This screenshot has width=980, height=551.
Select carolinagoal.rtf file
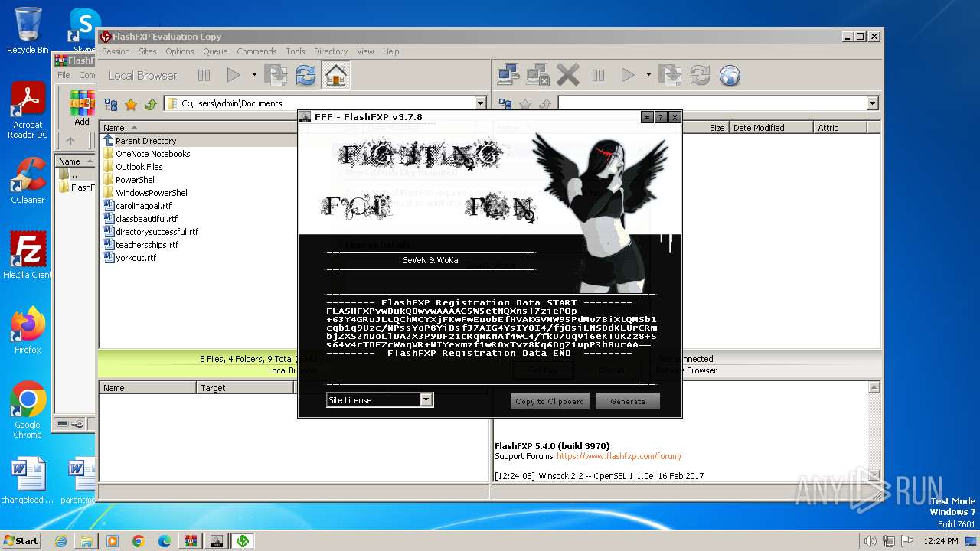pyautogui.click(x=143, y=206)
